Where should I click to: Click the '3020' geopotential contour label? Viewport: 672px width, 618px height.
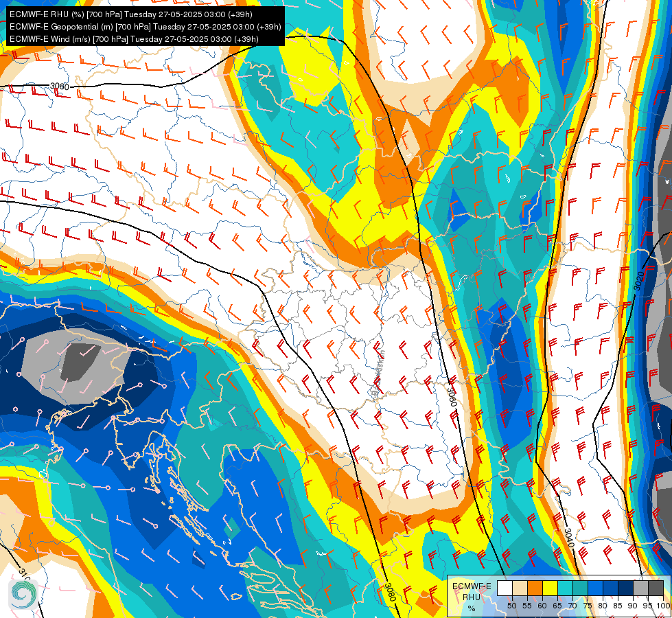pos(640,281)
